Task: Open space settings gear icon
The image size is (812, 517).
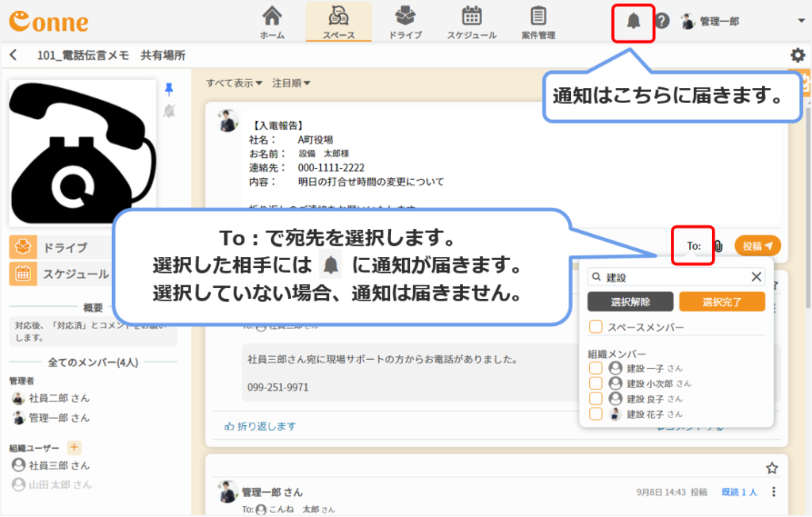Action: tap(798, 55)
